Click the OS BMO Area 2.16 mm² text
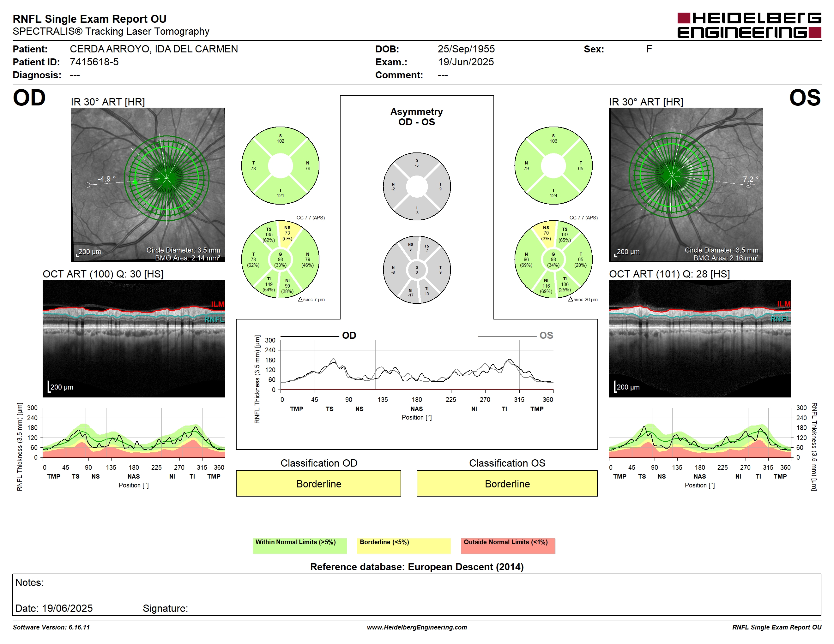The height and width of the screenshot is (644, 834). click(x=726, y=258)
